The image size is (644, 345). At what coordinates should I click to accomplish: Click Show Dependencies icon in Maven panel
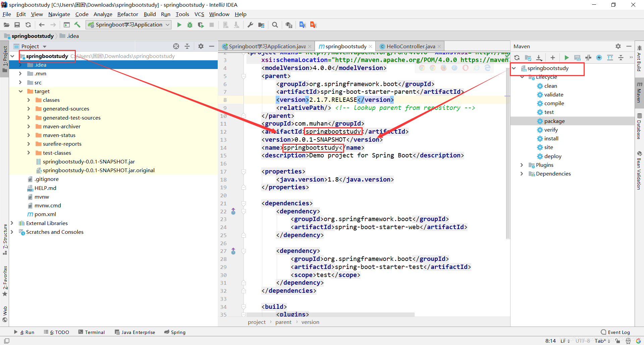[x=610, y=58]
